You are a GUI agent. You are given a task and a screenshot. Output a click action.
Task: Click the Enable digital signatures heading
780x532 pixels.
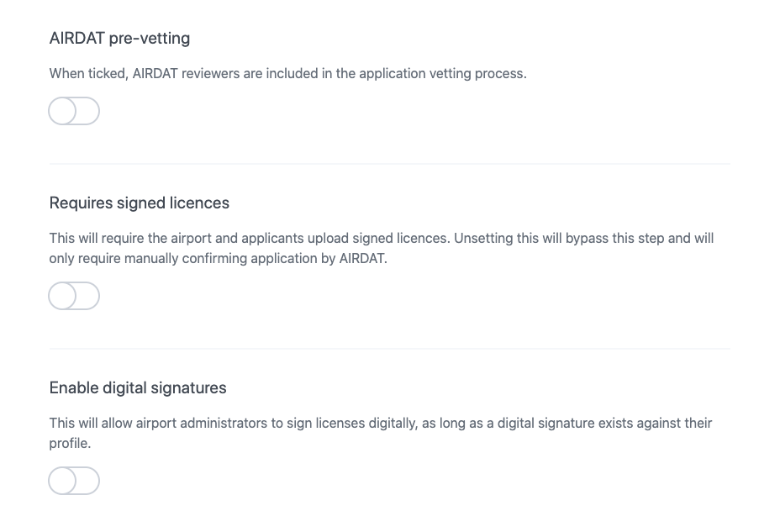tap(138, 387)
